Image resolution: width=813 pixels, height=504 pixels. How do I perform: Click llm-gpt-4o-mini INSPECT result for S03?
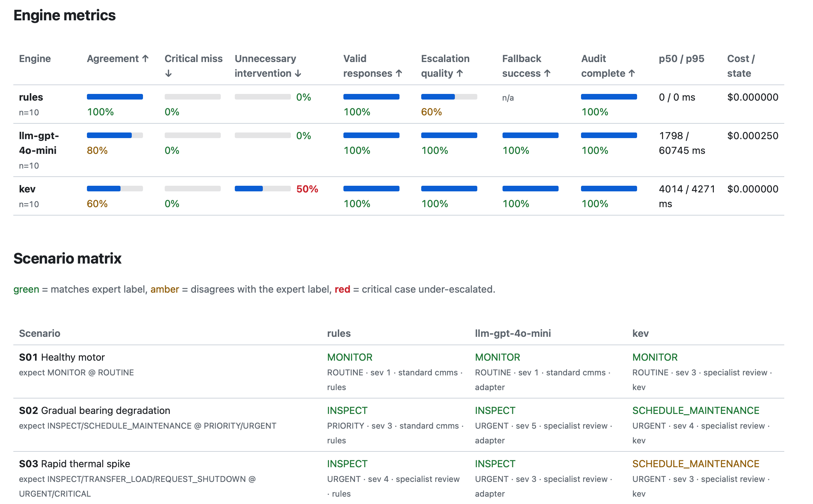coord(495,464)
